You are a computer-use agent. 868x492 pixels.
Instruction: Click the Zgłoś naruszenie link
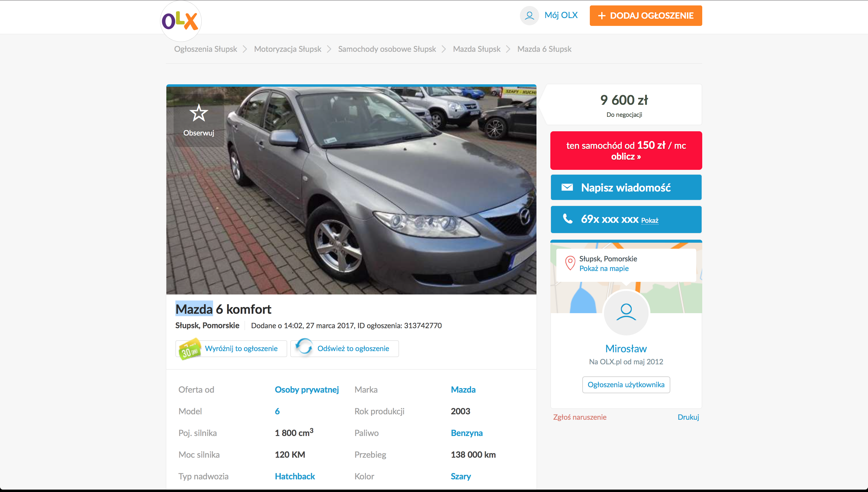click(580, 417)
